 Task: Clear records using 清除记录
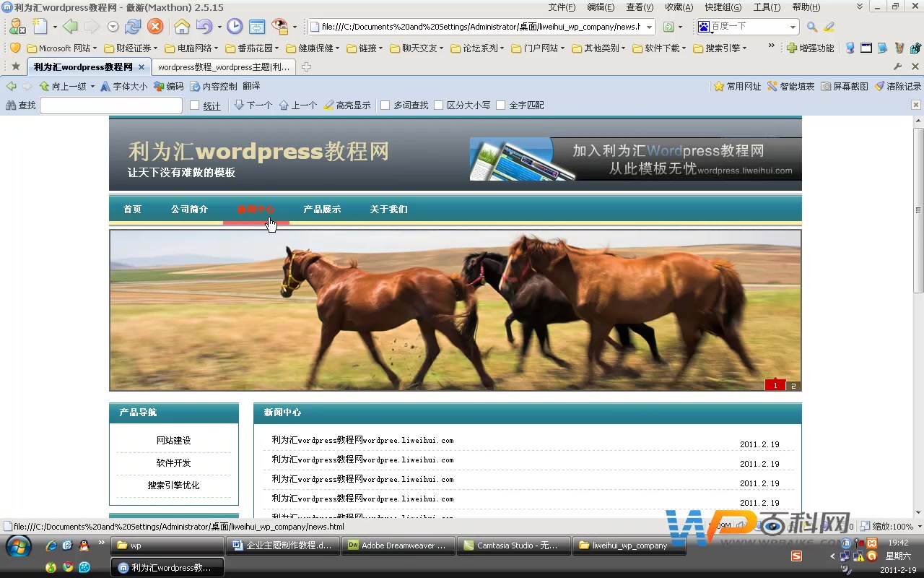pyautogui.click(x=899, y=85)
